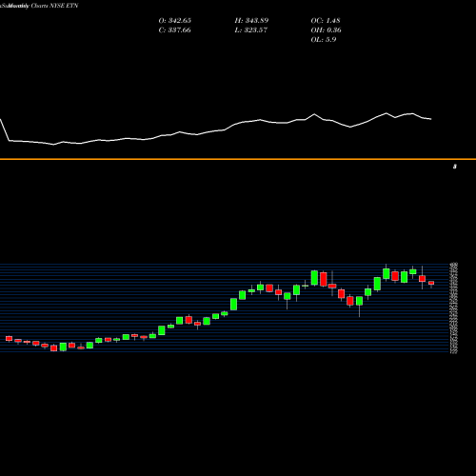Click the 'OL: 5.9' value
The height and width of the screenshot is (476, 476).
324,40
